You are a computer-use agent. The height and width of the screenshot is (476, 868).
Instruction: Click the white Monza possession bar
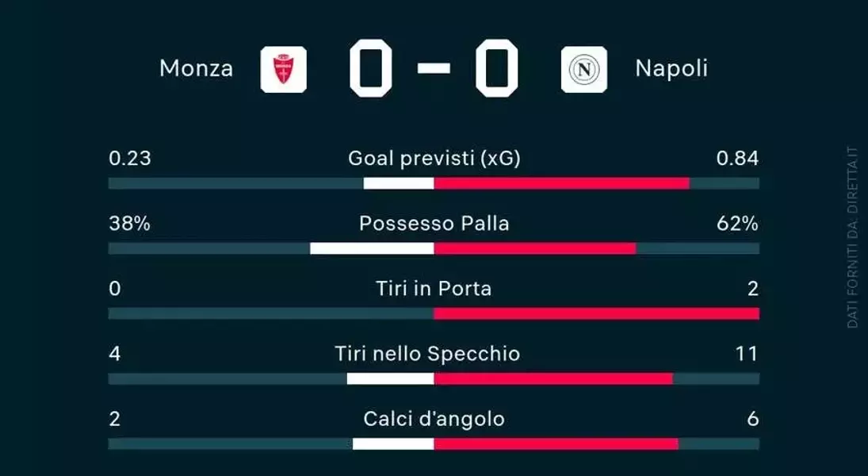(372, 248)
